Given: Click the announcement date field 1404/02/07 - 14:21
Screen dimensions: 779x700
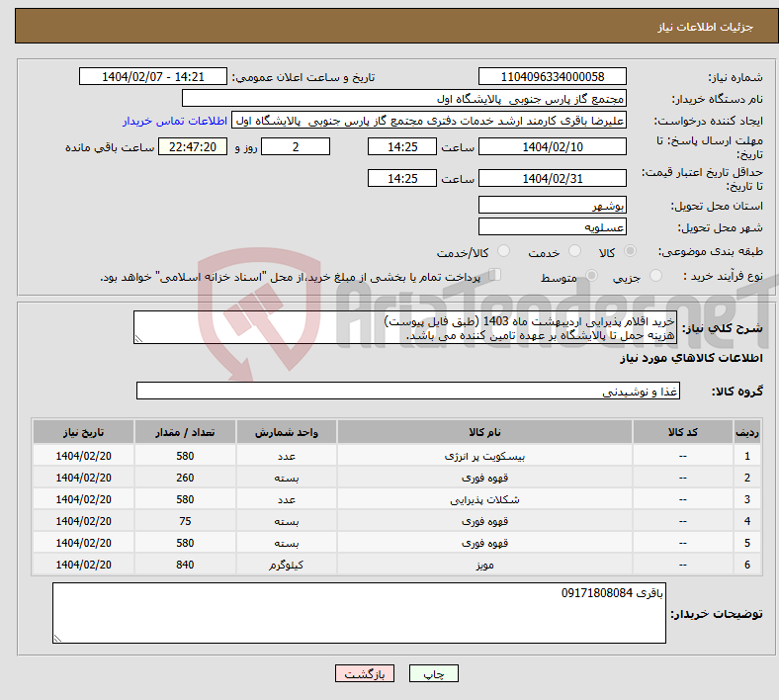Looking at the screenshot, I should tap(153, 76).
